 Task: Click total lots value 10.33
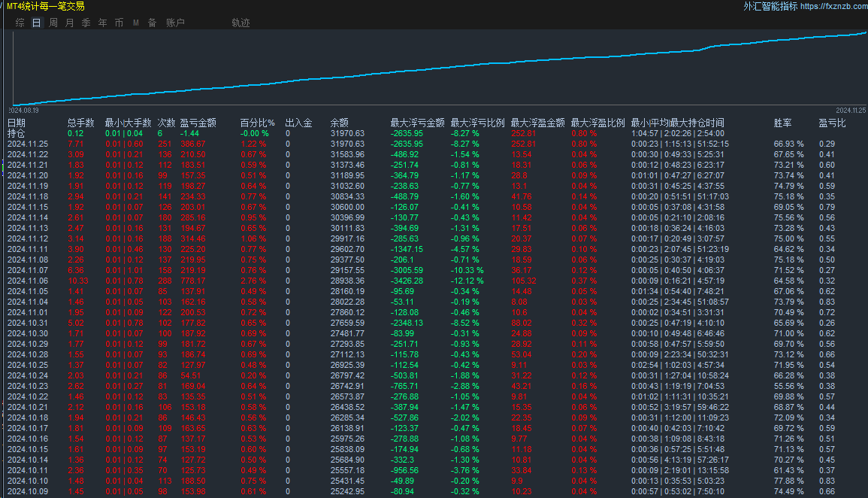coord(78,281)
